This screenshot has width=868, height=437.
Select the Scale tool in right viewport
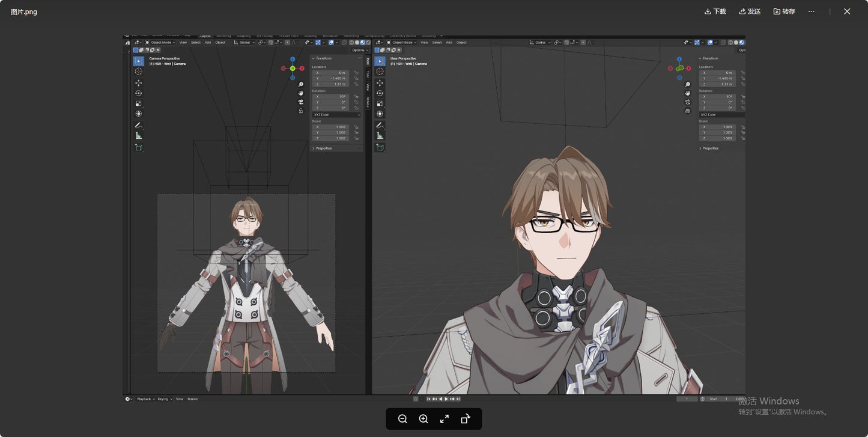pyautogui.click(x=380, y=103)
